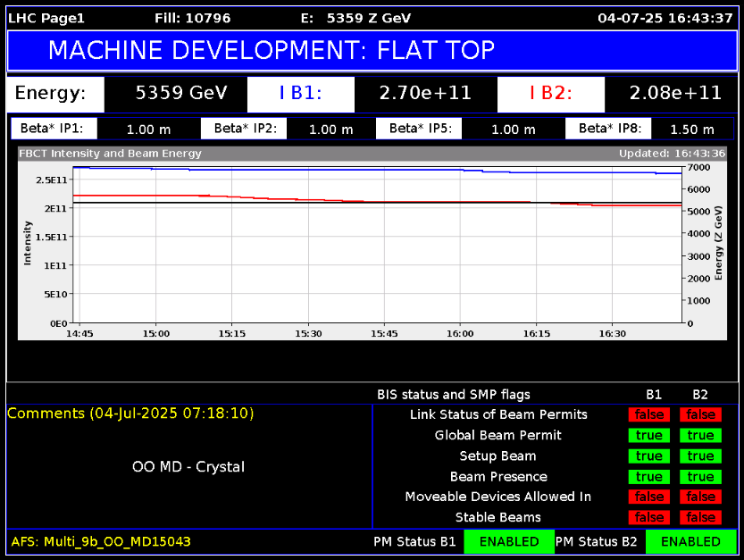Click the Energy (Z GeV) axis label
The width and height of the screenshot is (744, 560).
click(718, 243)
